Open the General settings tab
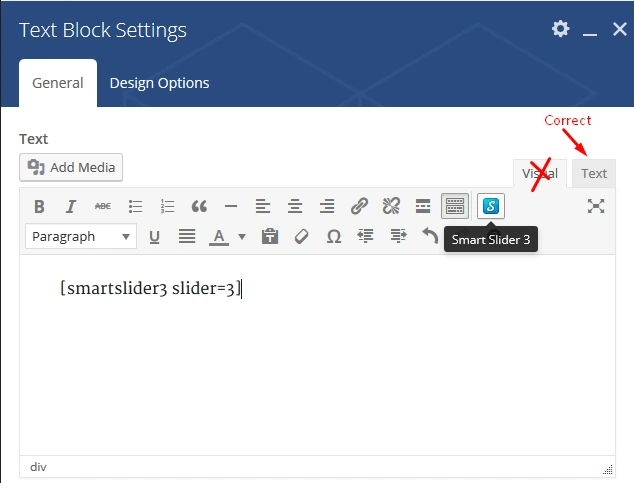This screenshot has height=483, width=634. (58, 83)
